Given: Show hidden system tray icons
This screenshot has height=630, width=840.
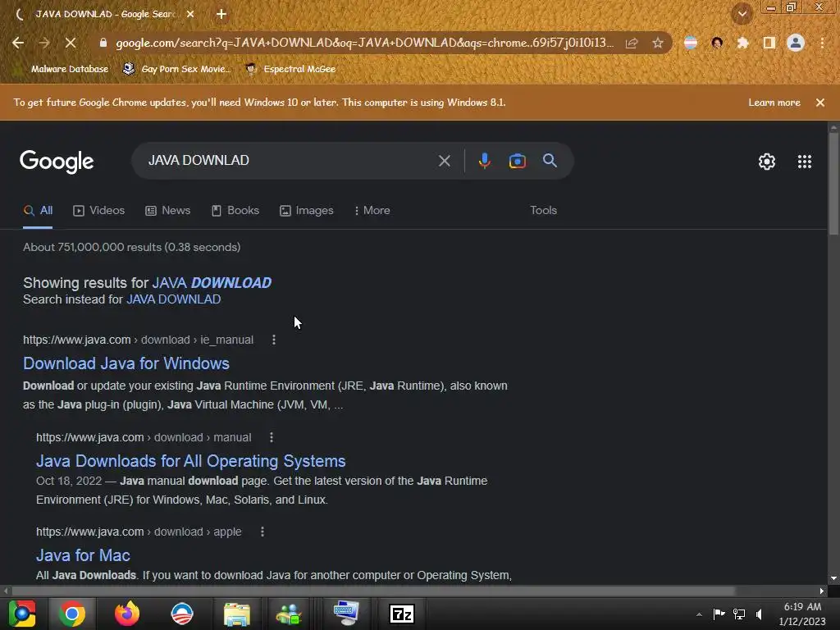Looking at the screenshot, I should [x=699, y=614].
